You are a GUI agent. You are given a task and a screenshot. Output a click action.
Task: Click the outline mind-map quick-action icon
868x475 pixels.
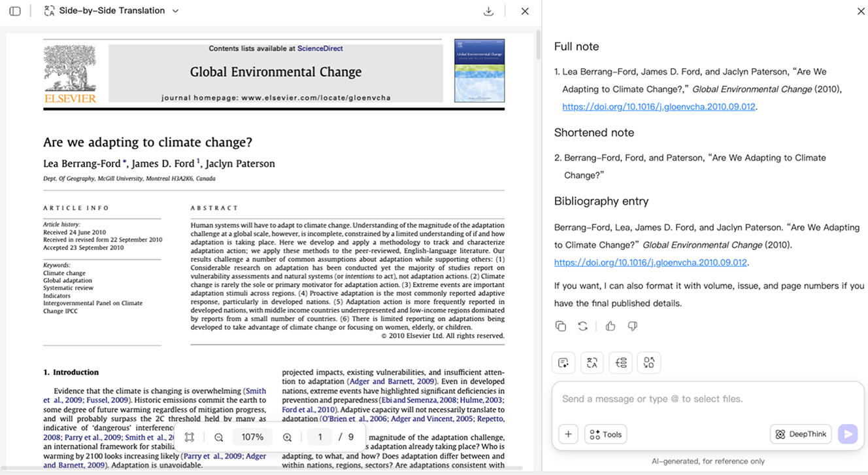coord(621,362)
